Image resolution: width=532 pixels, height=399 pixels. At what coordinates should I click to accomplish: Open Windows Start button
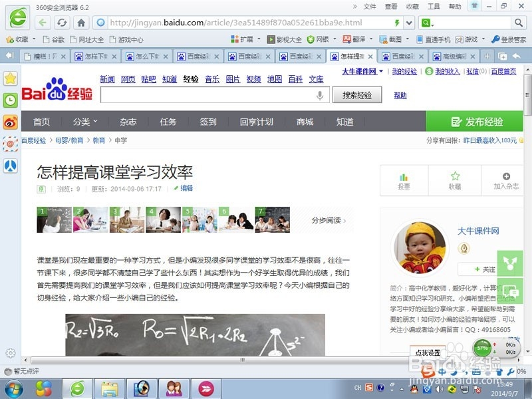pyautogui.click(x=13, y=389)
